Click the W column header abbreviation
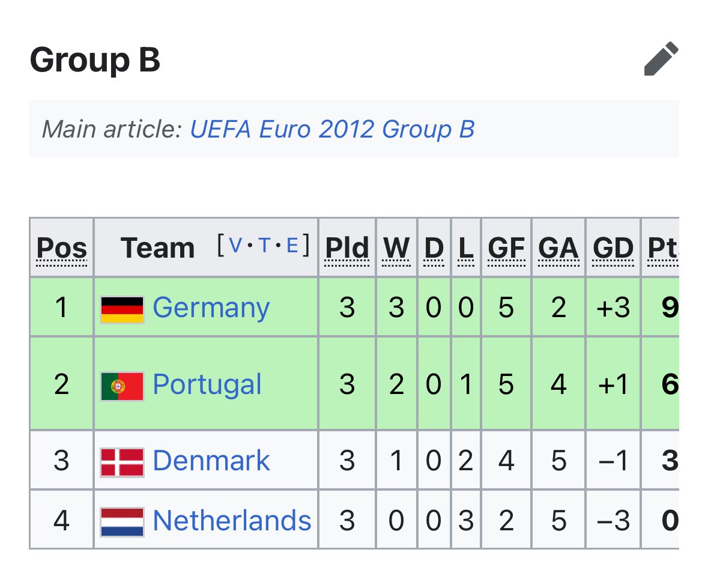Image resolution: width=708 pixels, height=588 pixels. pos(396,248)
